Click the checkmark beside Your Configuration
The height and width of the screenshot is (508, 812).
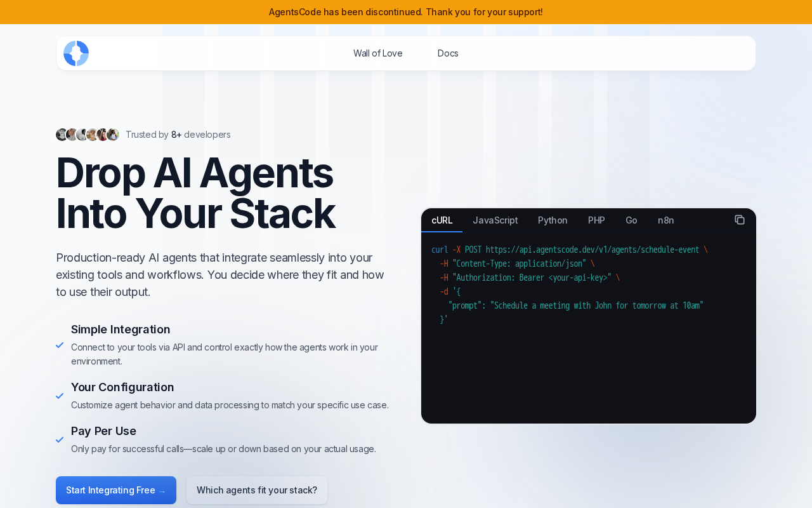60,396
